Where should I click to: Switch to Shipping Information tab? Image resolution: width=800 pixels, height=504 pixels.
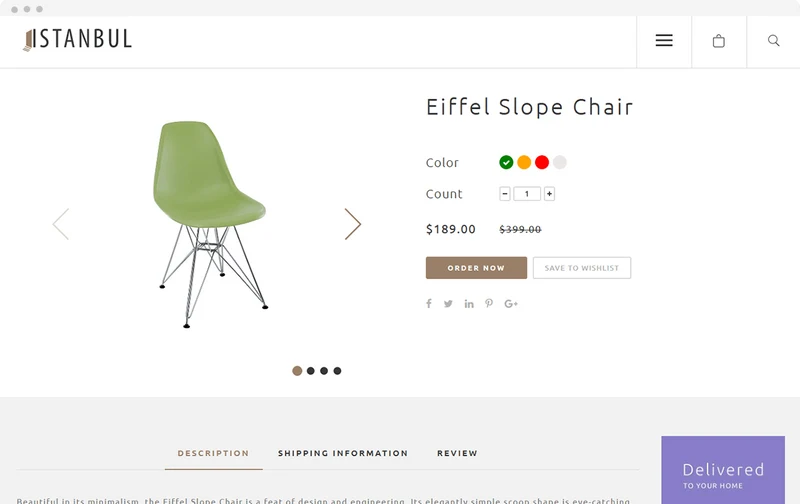point(343,453)
